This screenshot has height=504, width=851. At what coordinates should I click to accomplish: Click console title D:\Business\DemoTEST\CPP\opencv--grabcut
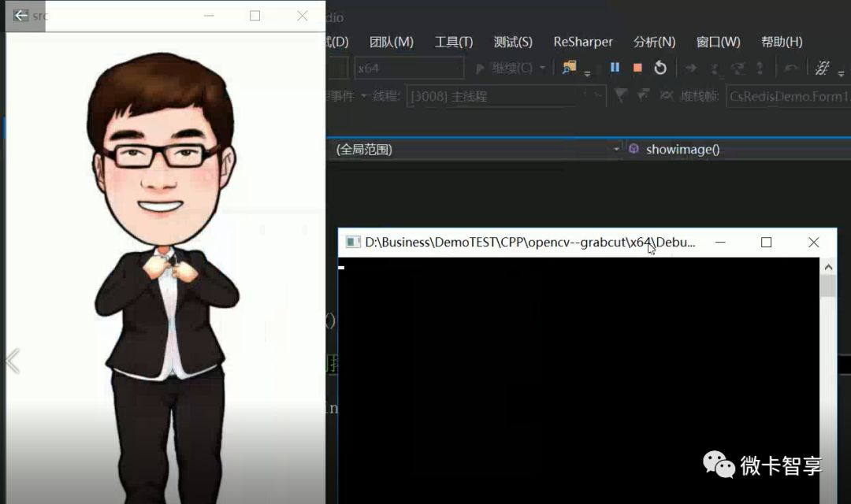(x=530, y=242)
